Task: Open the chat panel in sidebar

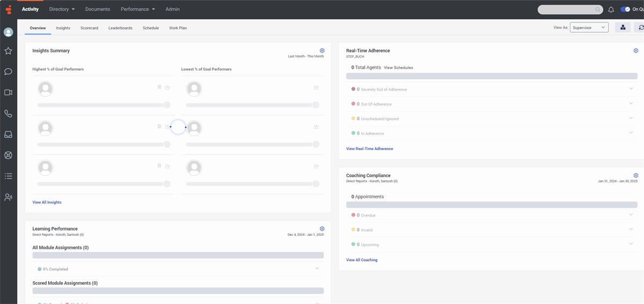Action: (8, 72)
